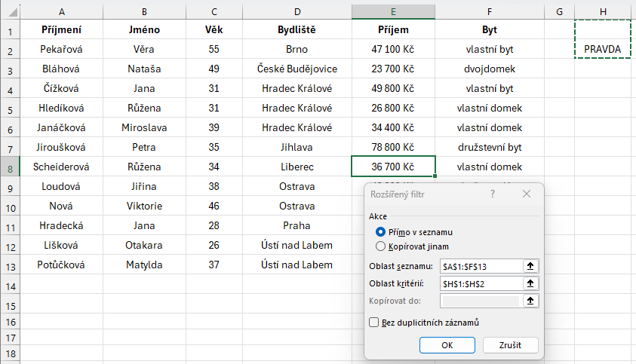Select the cell containing Pekařová
This screenshot has height=364, width=636.
coord(62,49)
